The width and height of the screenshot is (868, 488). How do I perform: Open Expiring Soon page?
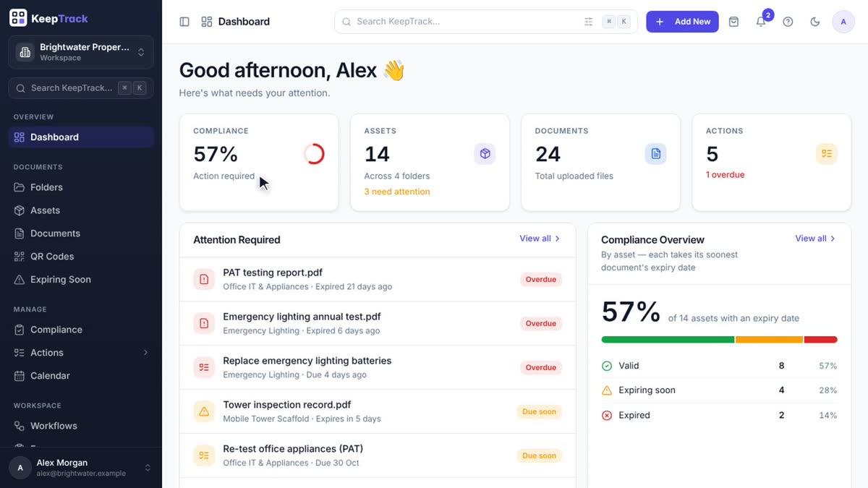tap(81, 280)
